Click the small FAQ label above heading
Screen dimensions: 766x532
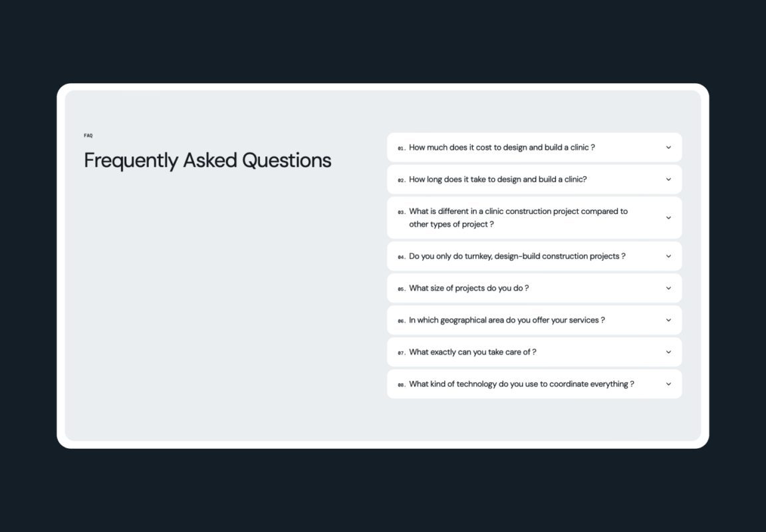[88, 136]
